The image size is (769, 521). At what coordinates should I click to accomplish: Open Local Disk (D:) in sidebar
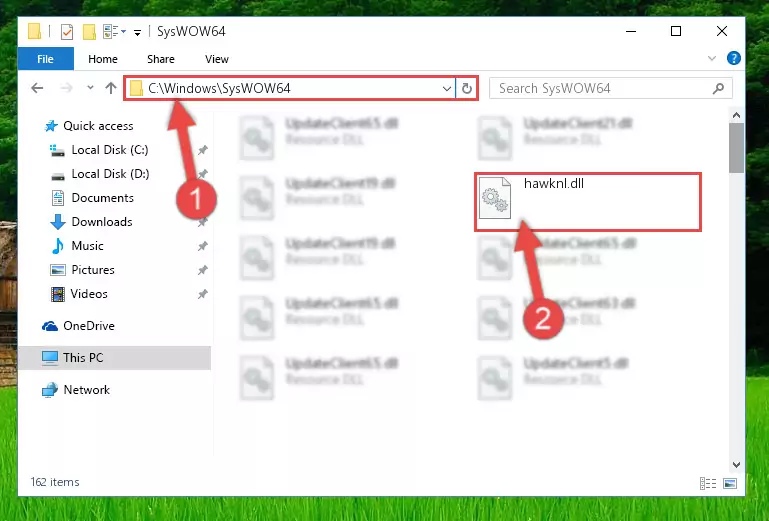(110, 174)
